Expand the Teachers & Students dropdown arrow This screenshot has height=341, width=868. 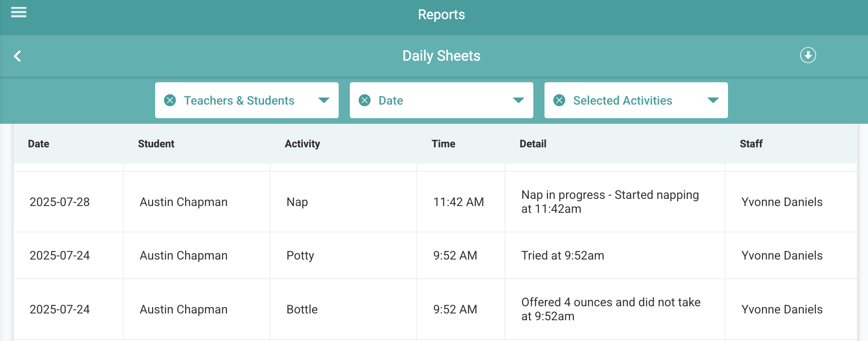pyautogui.click(x=324, y=100)
